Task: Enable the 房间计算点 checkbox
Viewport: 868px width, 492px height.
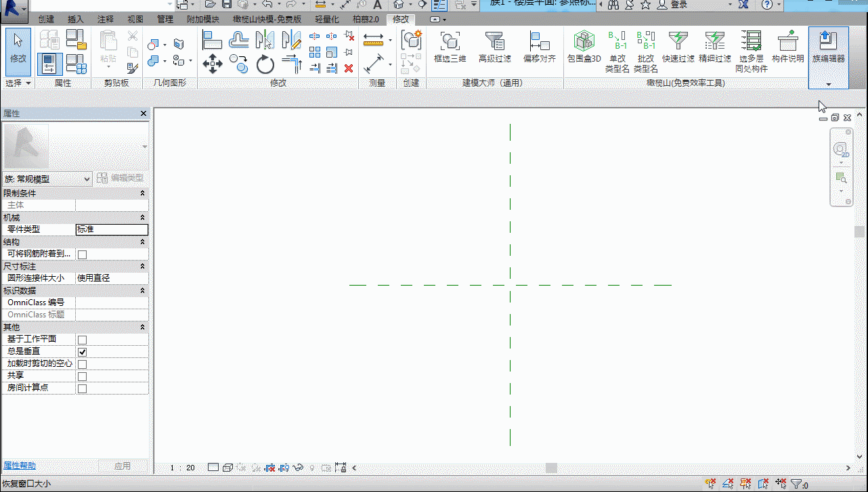Action: (x=82, y=388)
